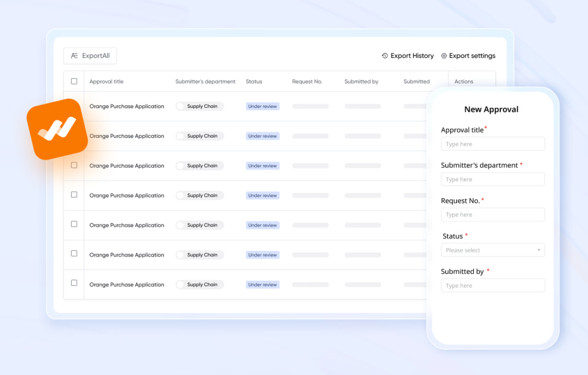Click the 'Actions' column header
Image resolution: width=588 pixels, height=375 pixels.
pos(463,82)
